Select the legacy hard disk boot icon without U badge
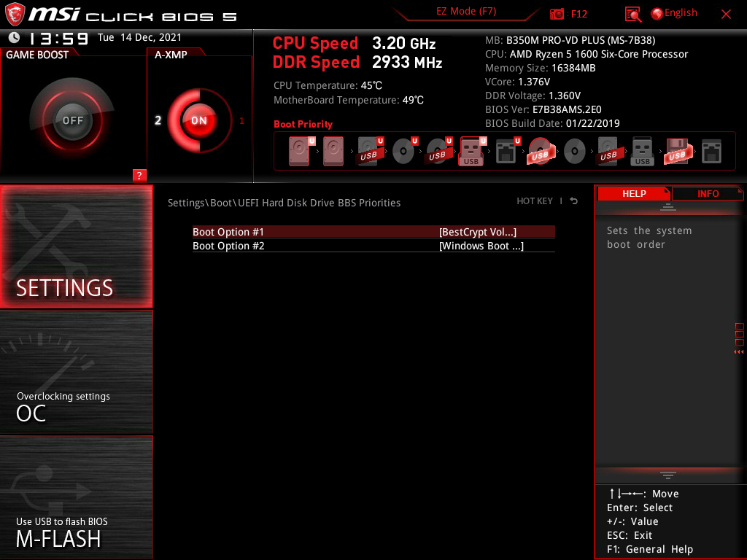The width and height of the screenshot is (747, 560). click(x=333, y=152)
